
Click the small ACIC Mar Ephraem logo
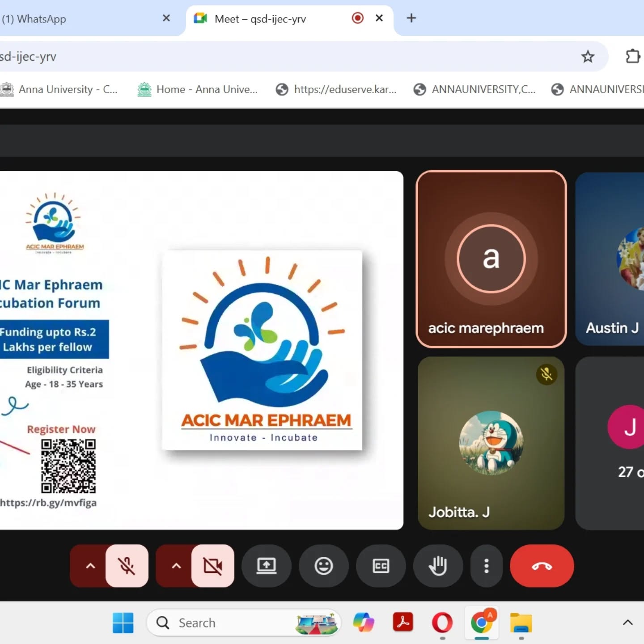(x=55, y=223)
